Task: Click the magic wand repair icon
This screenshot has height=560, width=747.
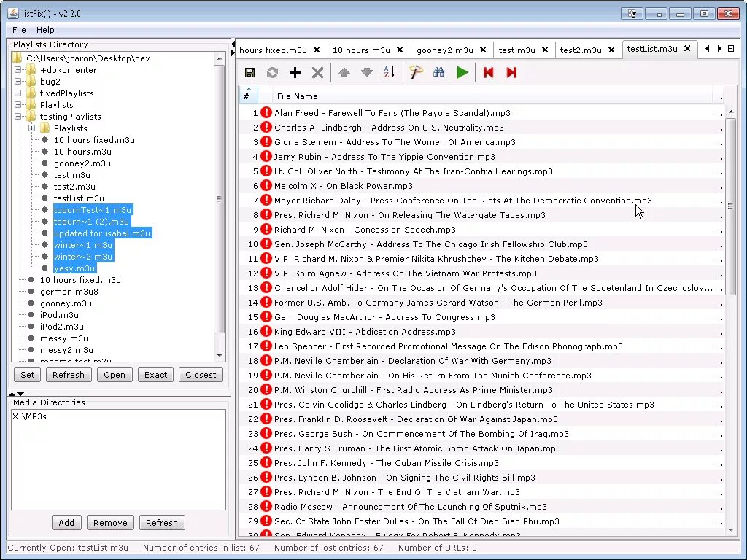Action: click(x=416, y=72)
